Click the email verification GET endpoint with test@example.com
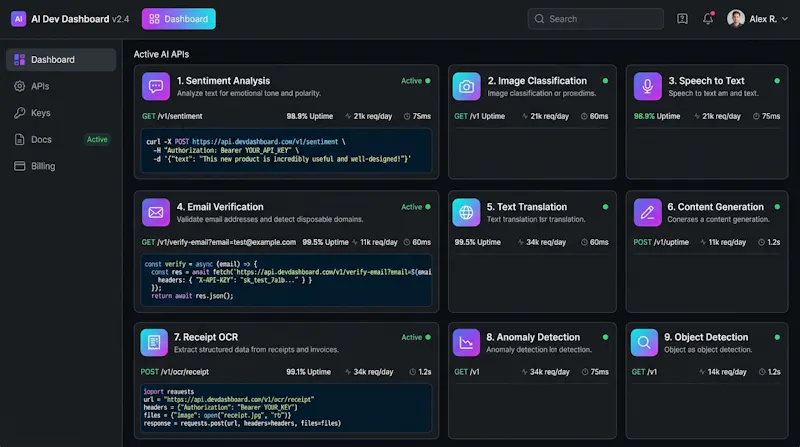Screen dimensions: 800x447 coord(218,242)
